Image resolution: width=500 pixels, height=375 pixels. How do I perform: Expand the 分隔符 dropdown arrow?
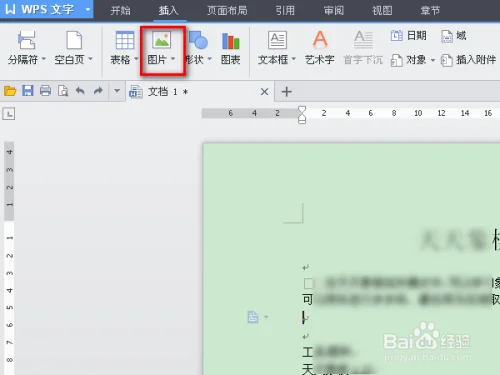[43, 59]
